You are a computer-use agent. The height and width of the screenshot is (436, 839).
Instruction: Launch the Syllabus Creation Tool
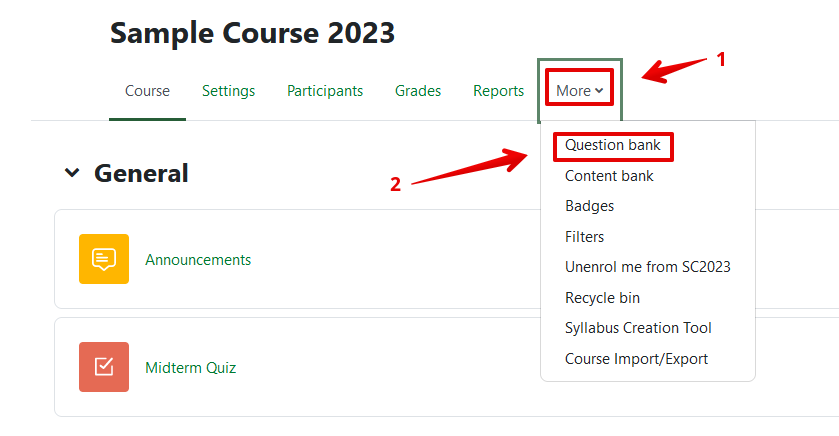point(638,328)
